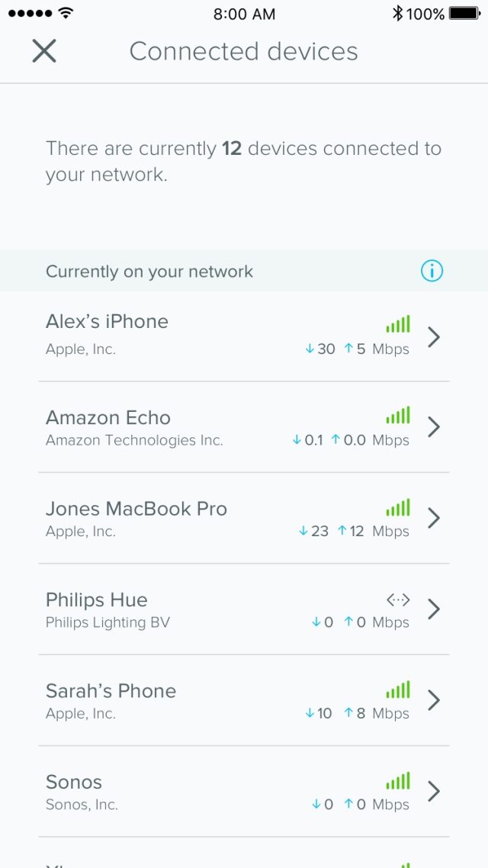Tap the battery indicator in status bar
Image resolution: width=488 pixels, height=868 pixels.
[464, 13]
